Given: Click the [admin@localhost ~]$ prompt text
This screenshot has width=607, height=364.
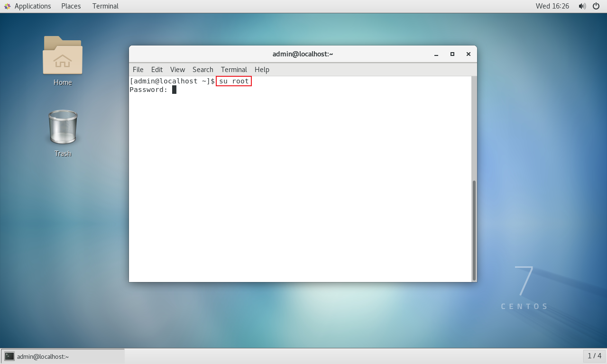Looking at the screenshot, I should coord(172,81).
